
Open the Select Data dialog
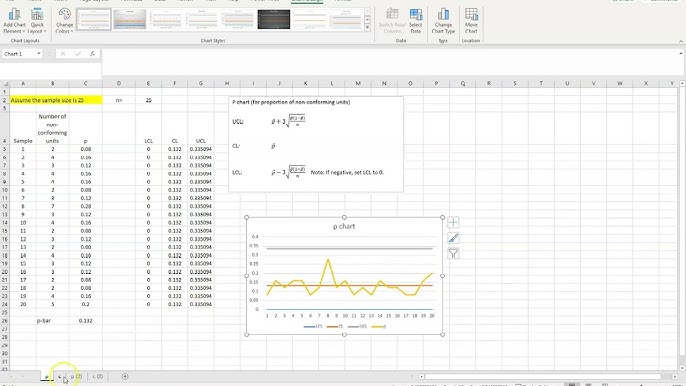pyautogui.click(x=416, y=21)
